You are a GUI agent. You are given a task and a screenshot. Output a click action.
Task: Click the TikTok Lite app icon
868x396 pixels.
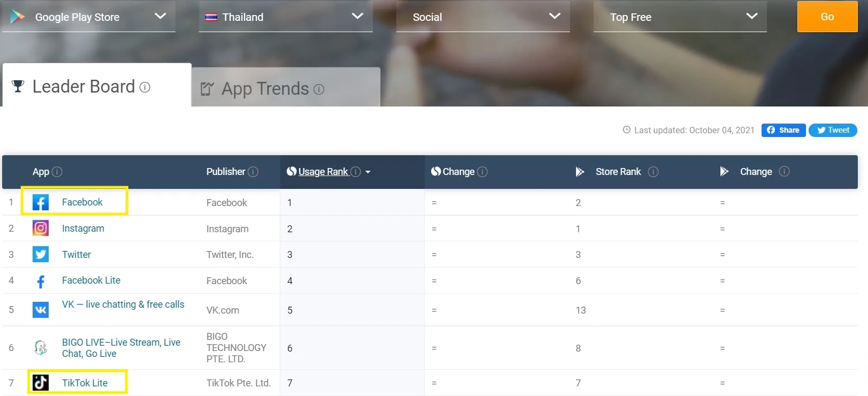[41, 383]
